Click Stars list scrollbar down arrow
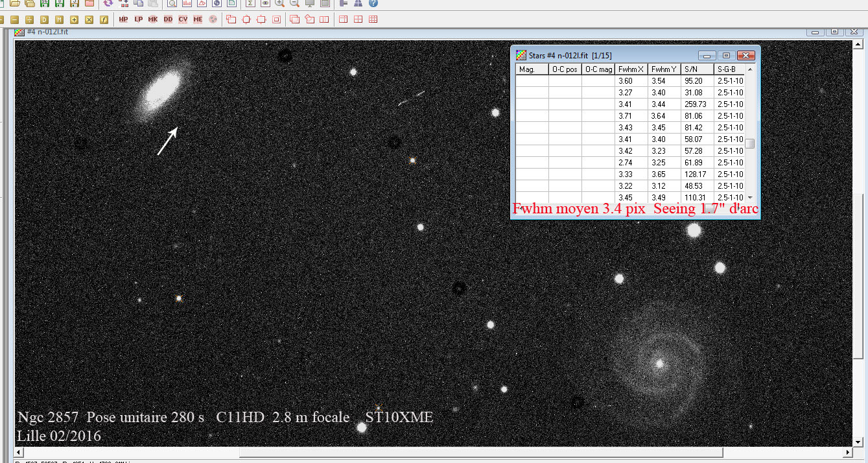Image resolution: width=868 pixels, height=463 pixels. pyautogui.click(x=750, y=197)
